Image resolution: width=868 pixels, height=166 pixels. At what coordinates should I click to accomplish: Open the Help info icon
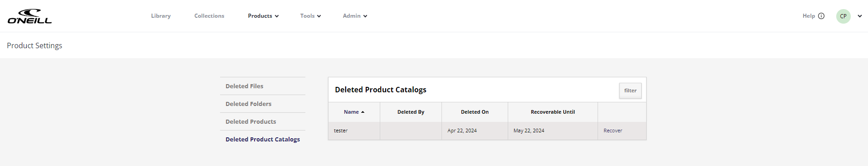pos(821,16)
